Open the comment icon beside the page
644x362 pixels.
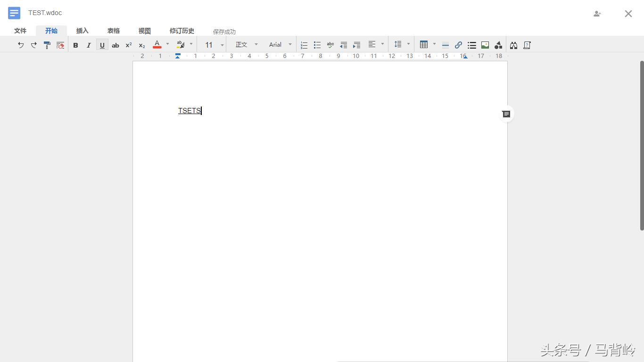point(506,114)
